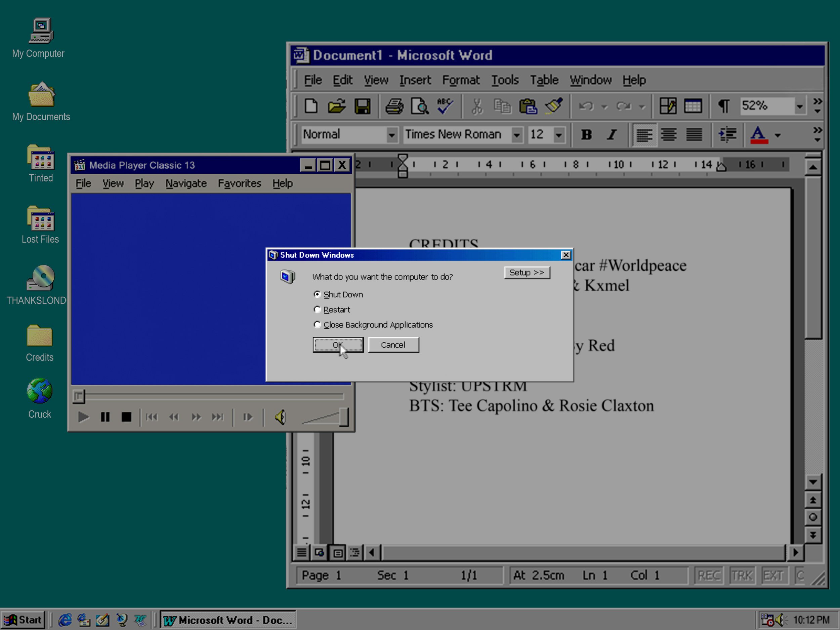
Task: Select the Restart radio option
Action: (x=318, y=309)
